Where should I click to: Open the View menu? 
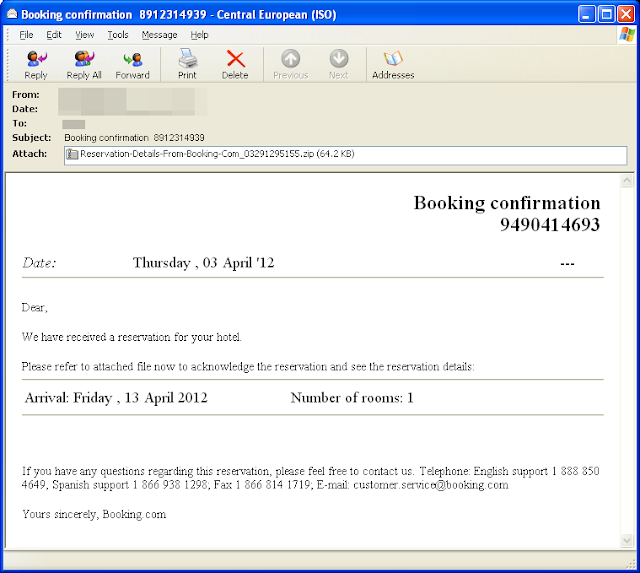tap(84, 35)
